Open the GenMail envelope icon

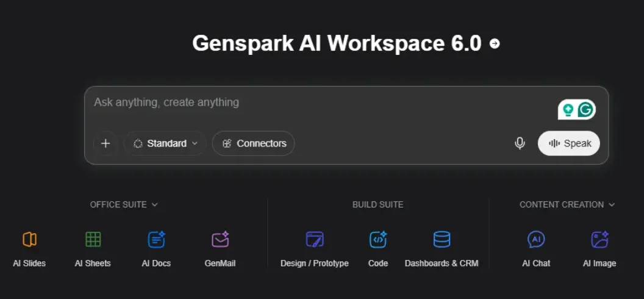click(220, 239)
